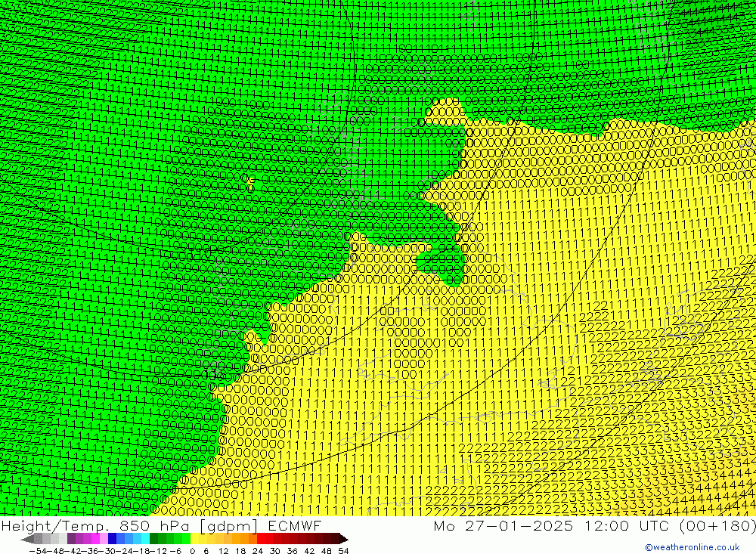Pick the dark green swatch above label -12
Screen dimensions: 756x554
tap(153, 539)
